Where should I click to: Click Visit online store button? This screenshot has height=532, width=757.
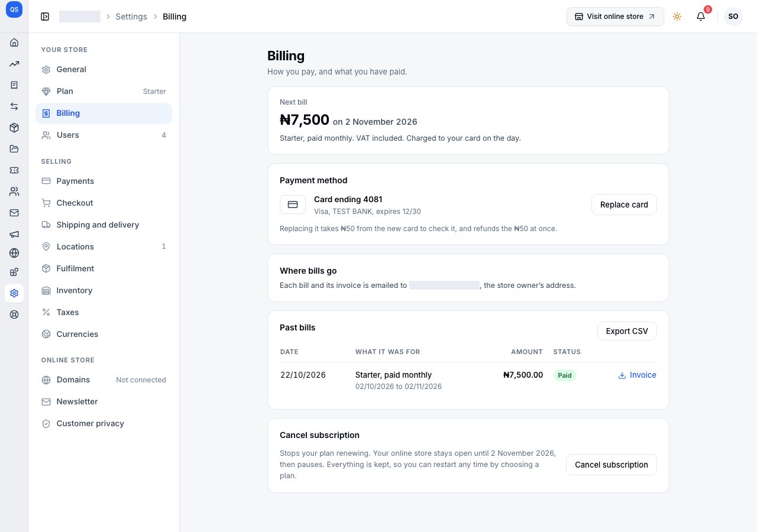tap(615, 17)
